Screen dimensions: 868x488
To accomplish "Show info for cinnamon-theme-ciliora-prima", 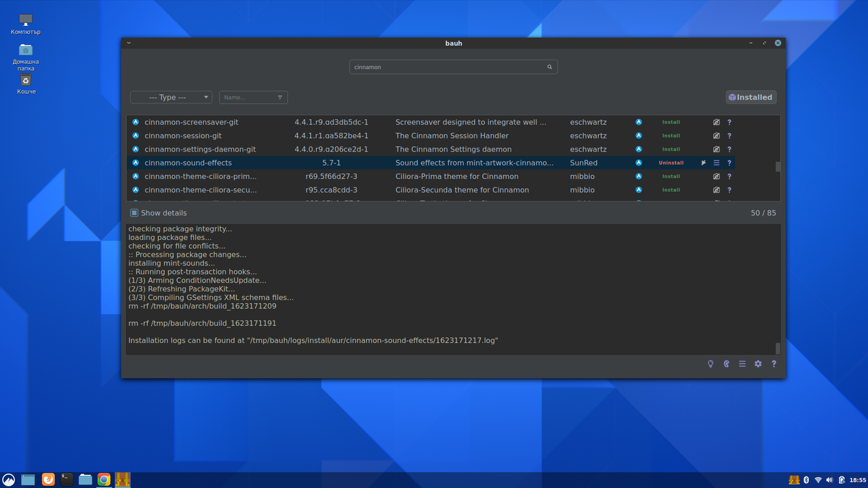I will [730, 176].
